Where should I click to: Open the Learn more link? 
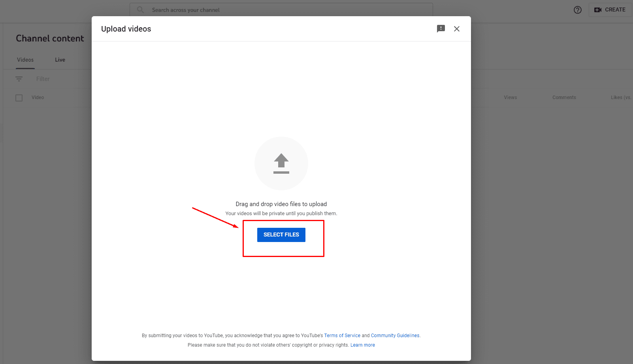(x=363, y=345)
